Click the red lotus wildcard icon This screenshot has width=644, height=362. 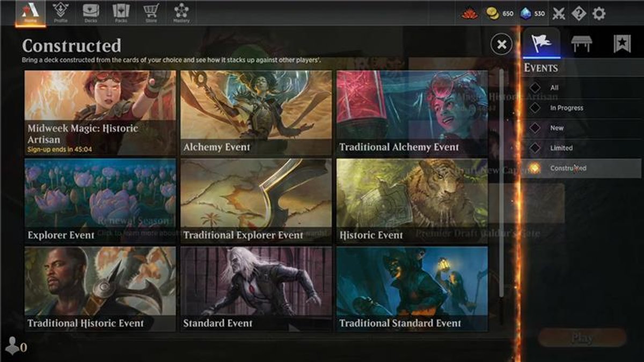click(x=470, y=13)
